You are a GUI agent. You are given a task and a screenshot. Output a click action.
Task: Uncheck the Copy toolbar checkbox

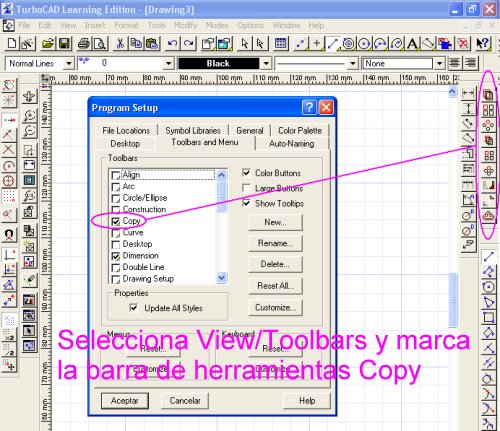pyautogui.click(x=116, y=221)
